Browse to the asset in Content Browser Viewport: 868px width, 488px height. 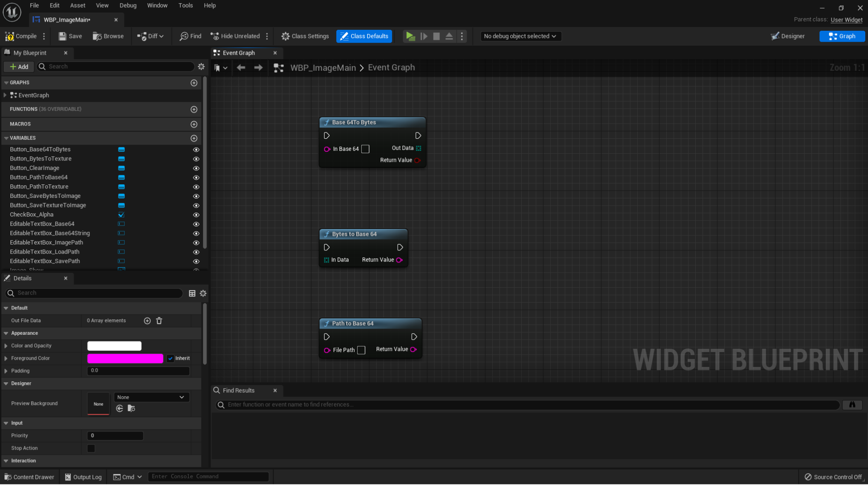[x=108, y=36]
